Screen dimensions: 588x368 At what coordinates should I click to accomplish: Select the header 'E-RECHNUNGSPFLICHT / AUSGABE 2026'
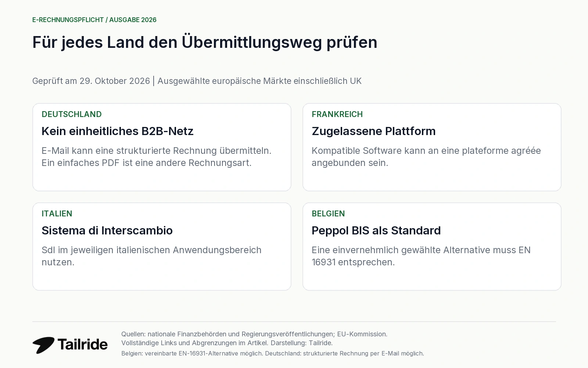pos(94,20)
